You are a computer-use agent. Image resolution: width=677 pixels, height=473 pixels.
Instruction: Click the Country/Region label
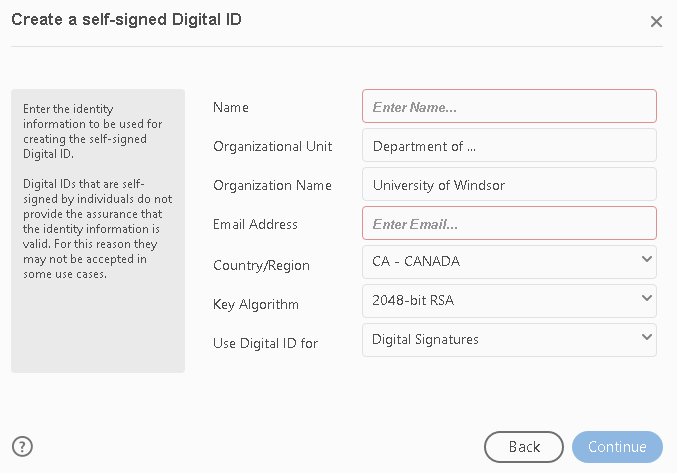tap(261, 265)
